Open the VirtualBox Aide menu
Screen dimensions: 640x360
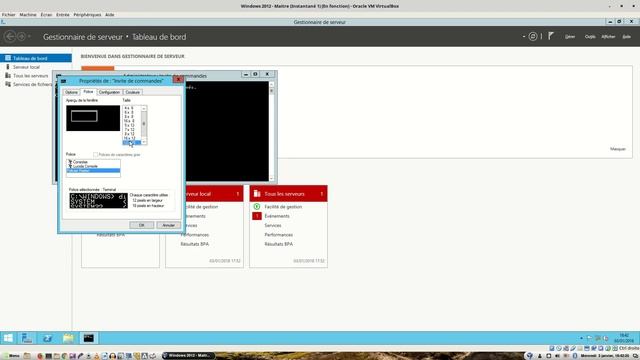[x=109, y=15]
